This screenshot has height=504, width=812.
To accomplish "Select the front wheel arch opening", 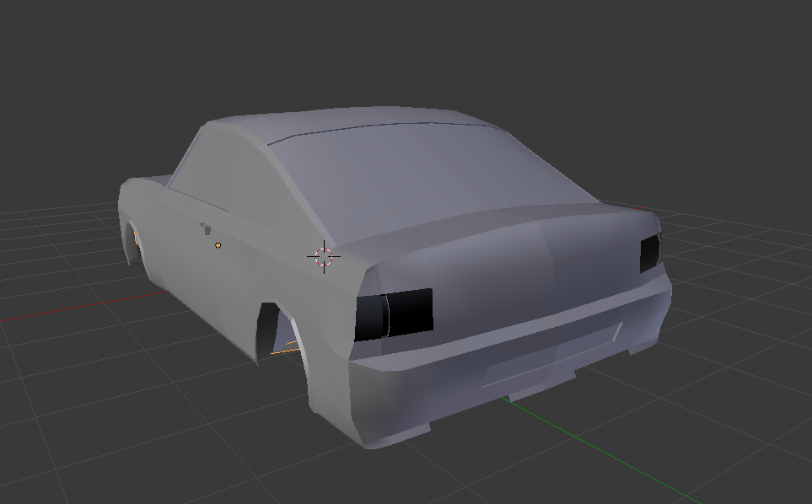I will (x=133, y=242).
